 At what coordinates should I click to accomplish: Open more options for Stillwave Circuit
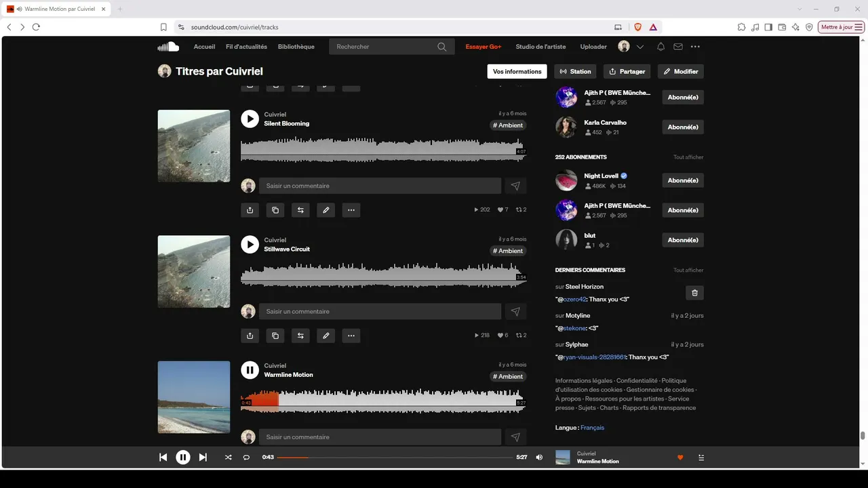pyautogui.click(x=351, y=335)
